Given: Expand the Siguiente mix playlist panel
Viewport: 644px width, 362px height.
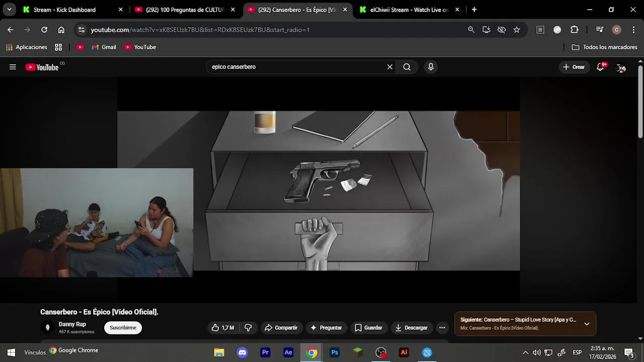Looking at the screenshot, I should [x=587, y=324].
